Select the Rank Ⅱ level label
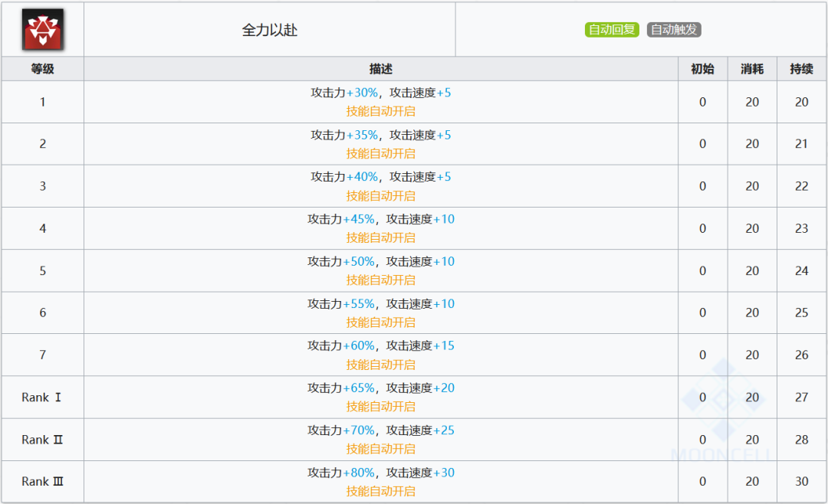 tap(43, 440)
